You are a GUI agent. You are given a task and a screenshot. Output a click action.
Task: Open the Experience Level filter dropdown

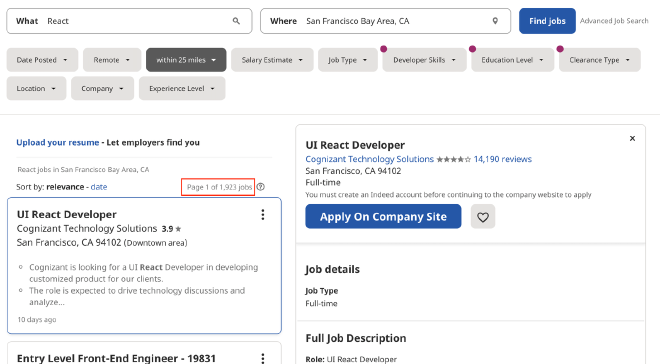coord(182,88)
